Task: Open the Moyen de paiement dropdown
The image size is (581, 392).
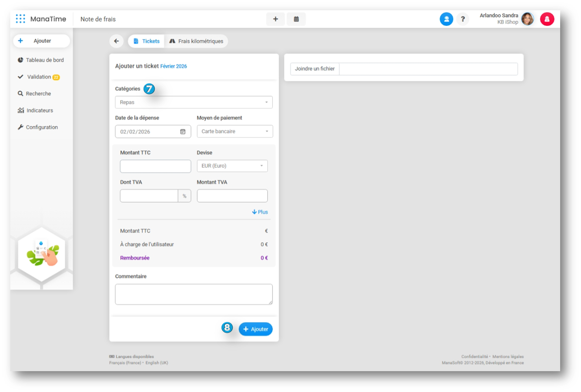Action: [x=235, y=131]
